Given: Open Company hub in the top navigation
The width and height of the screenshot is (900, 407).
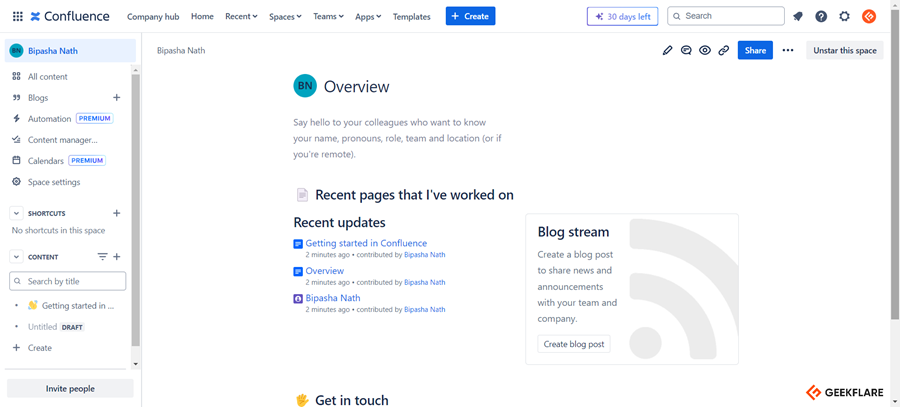Looking at the screenshot, I should click(153, 17).
